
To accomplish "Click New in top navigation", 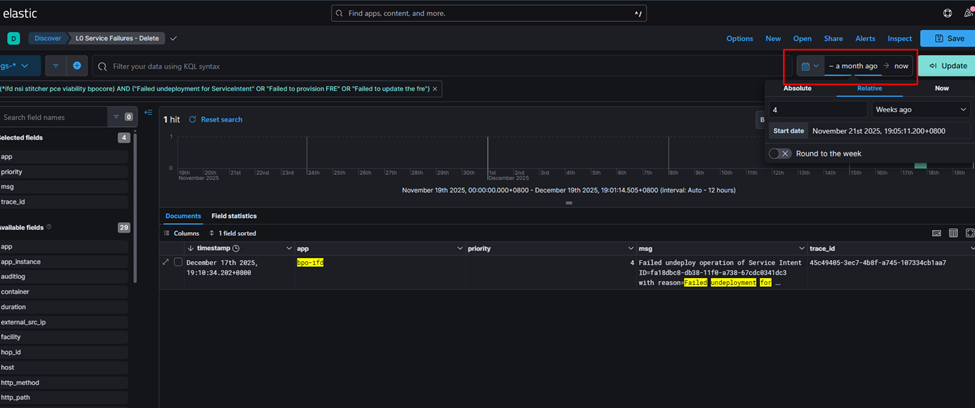I will point(773,39).
